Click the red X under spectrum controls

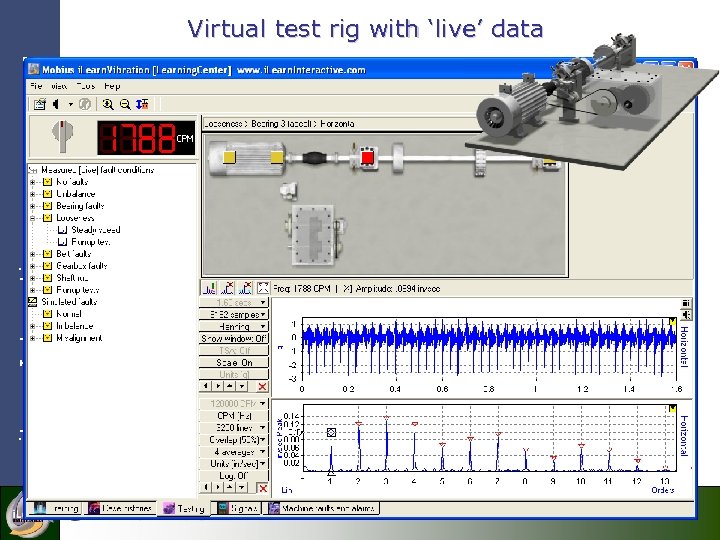[263, 488]
